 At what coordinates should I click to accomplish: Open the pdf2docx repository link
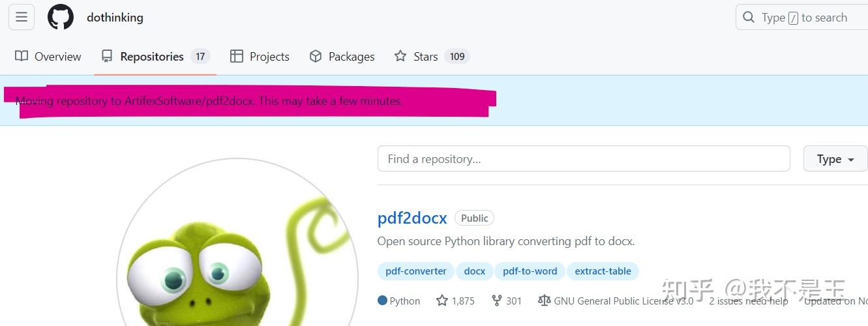412,218
